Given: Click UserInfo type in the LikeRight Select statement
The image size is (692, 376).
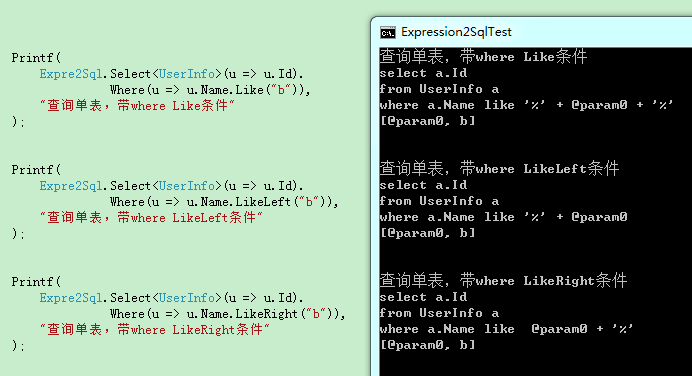Looking at the screenshot, I should (x=187, y=298).
